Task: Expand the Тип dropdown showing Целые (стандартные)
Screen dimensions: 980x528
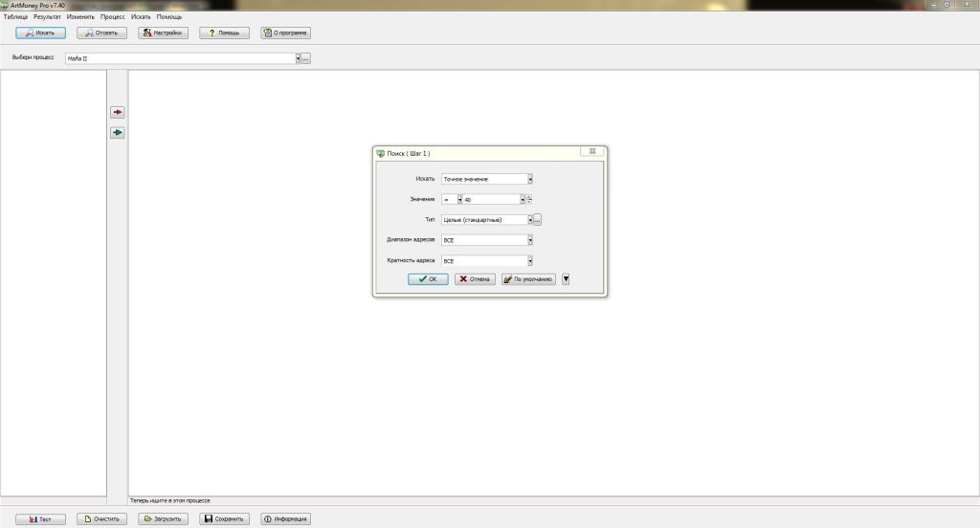Action: pos(530,219)
